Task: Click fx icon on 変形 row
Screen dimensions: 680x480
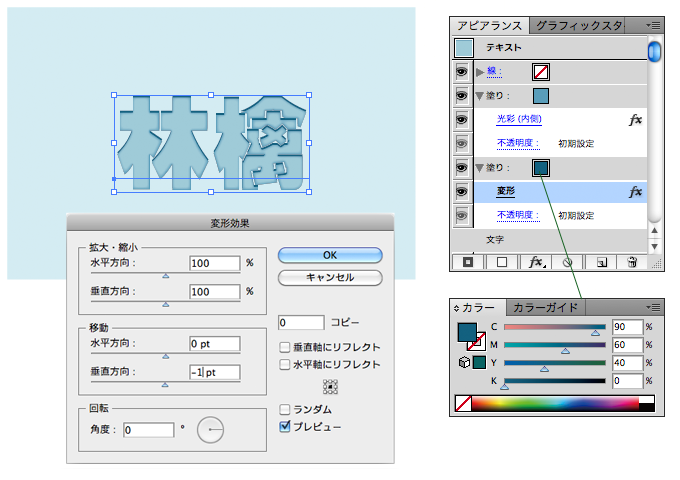Action: [x=635, y=192]
